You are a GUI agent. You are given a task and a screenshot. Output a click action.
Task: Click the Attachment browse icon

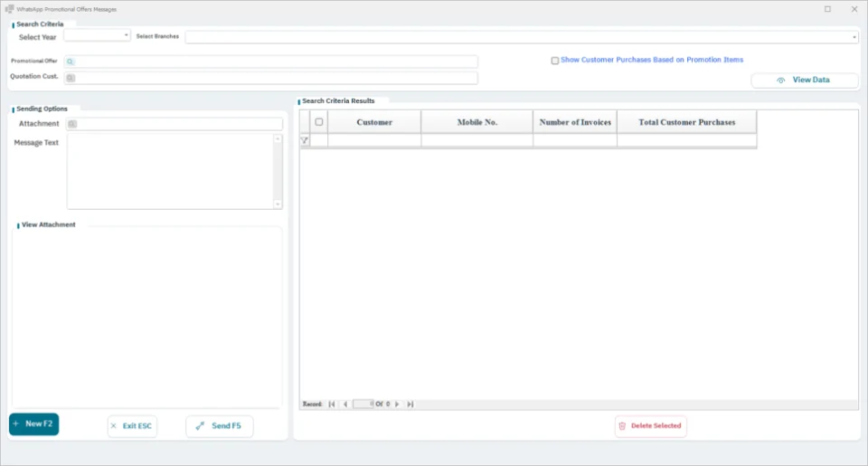(72, 124)
